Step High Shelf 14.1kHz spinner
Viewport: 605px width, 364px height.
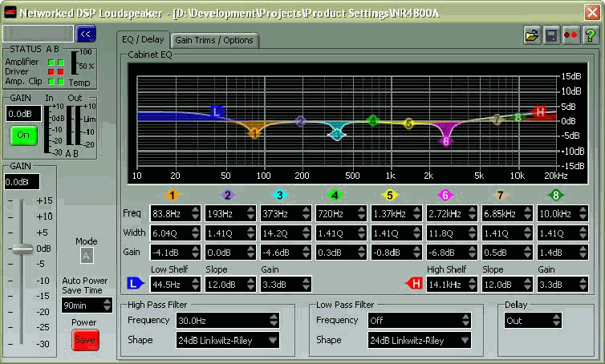[473, 284]
